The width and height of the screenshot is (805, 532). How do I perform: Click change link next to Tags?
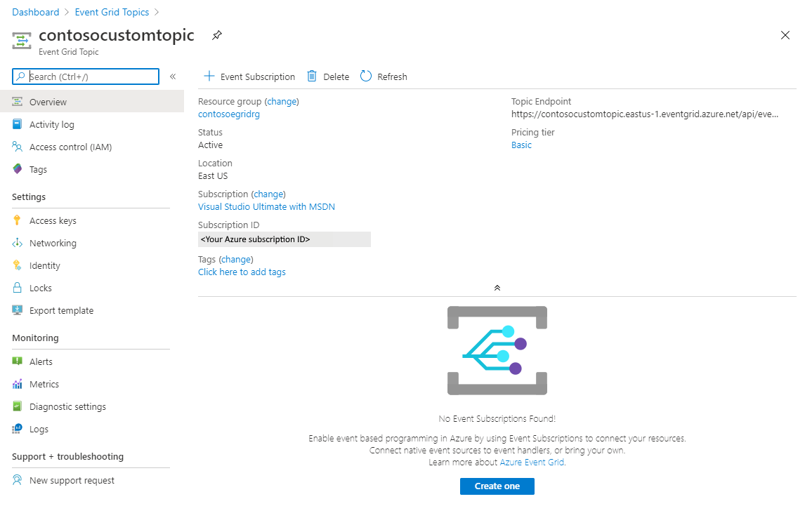point(236,259)
